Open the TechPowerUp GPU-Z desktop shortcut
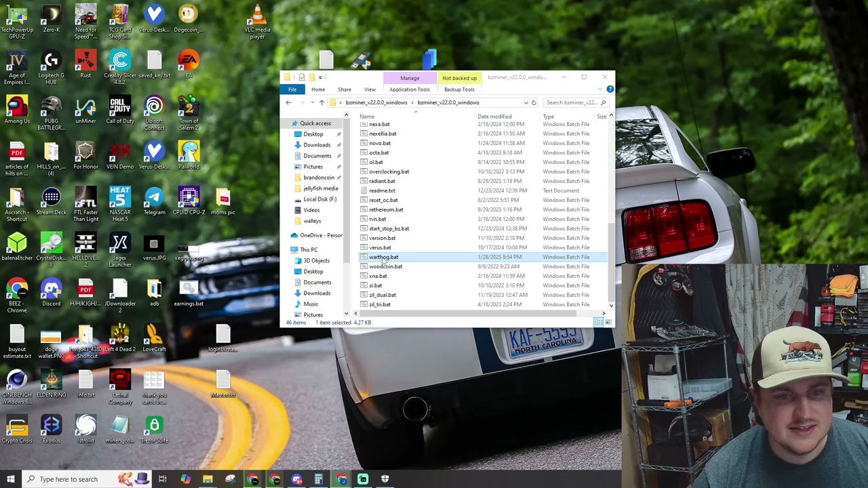Viewport: 868px width, 488px height. [x=17, y=22]
